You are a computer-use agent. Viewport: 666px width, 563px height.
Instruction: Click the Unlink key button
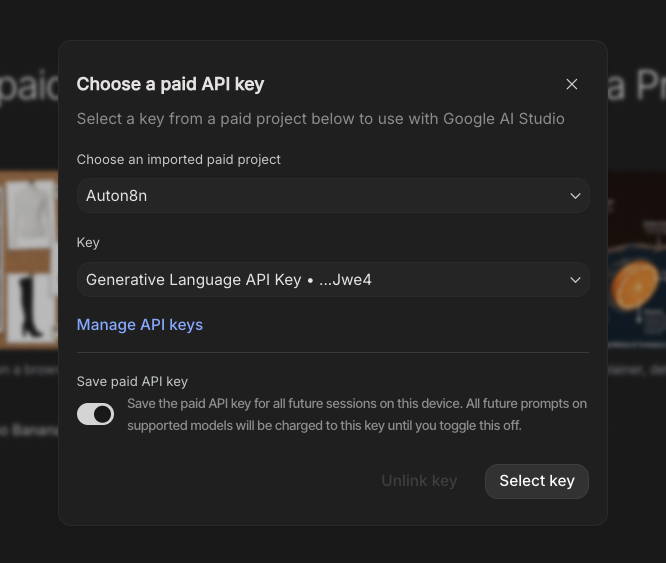tap(419, 481)
